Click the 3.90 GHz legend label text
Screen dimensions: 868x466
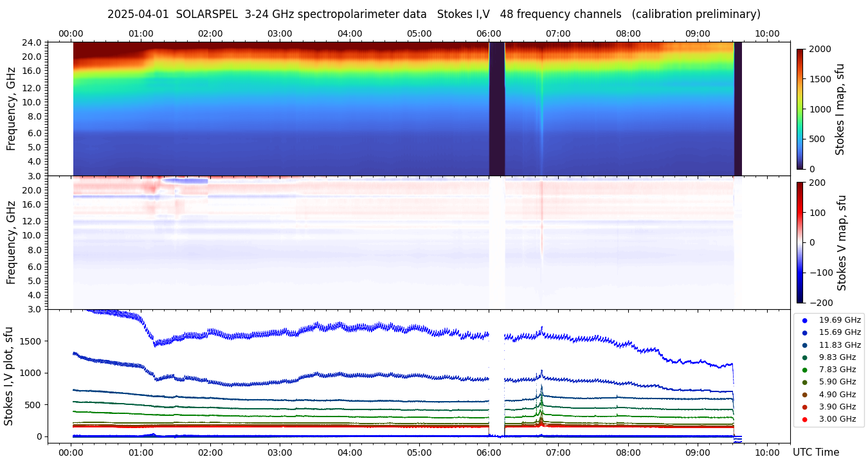coord(839,407)
